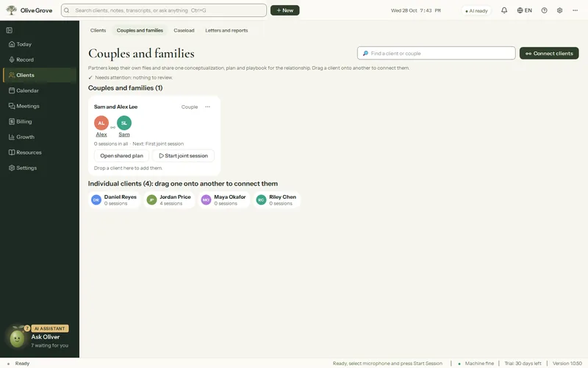Viewport: 588px width, 368px height.
Task: Click the Sam and Alex Lee card title
Action: coord(115,107)
